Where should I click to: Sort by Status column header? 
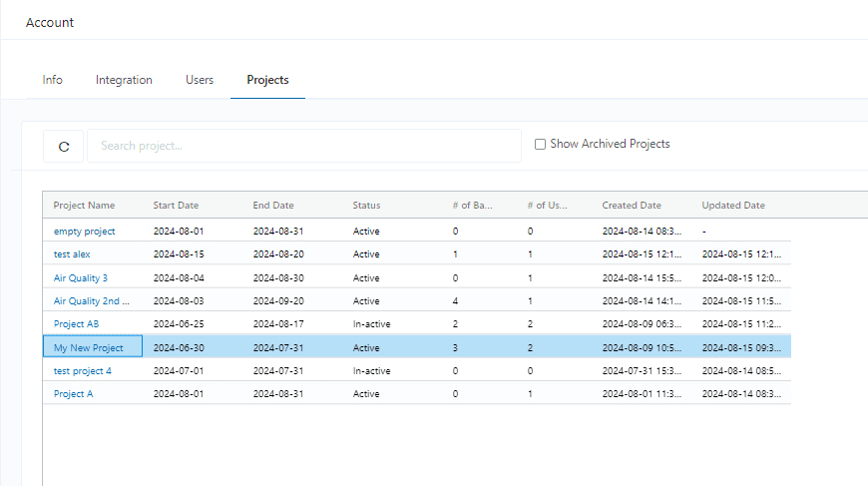pyautogui.click(x=366, y=206)
